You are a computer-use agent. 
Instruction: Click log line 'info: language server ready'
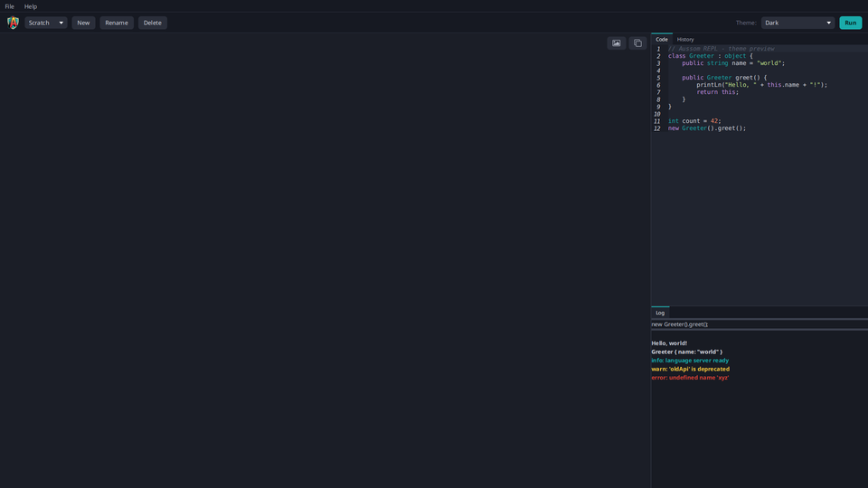[690, 361]
